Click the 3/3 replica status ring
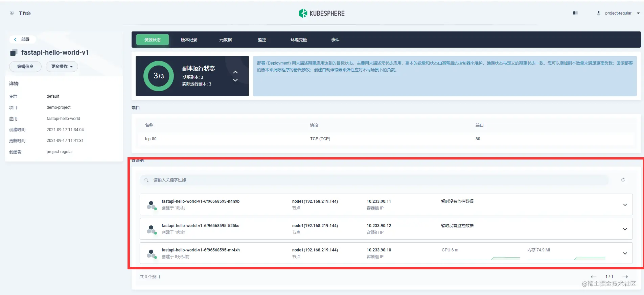 tap(159, 76)
